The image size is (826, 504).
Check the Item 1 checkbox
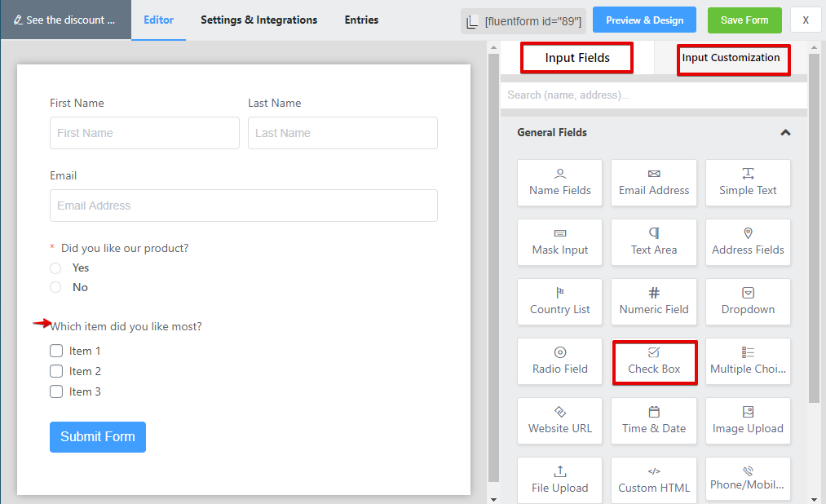(x=55, y=351)
